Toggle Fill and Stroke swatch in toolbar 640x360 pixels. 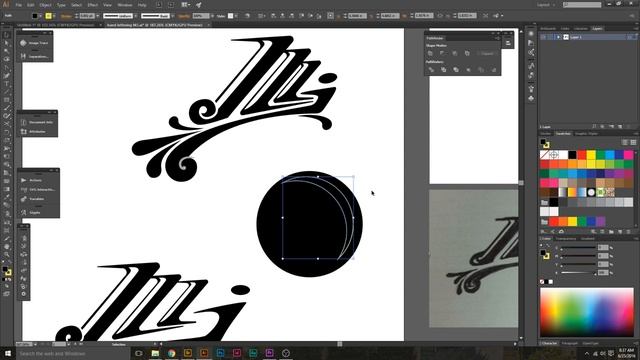pyautogui.click(x=7, y=271)
